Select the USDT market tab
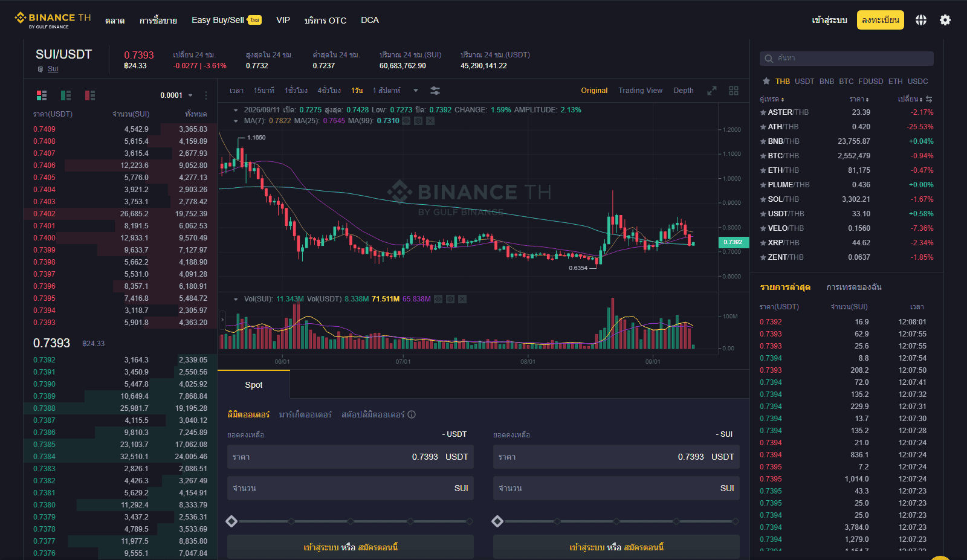The image size is (967, 560). point(804,81)
